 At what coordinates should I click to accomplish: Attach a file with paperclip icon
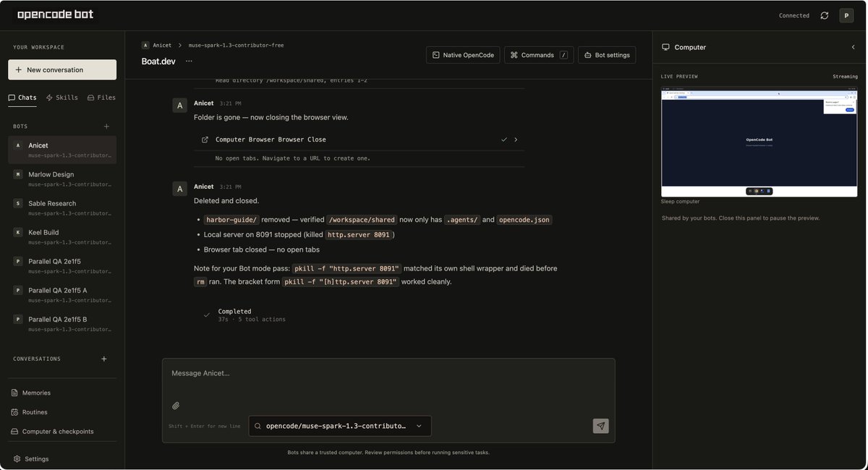[176, 406]
